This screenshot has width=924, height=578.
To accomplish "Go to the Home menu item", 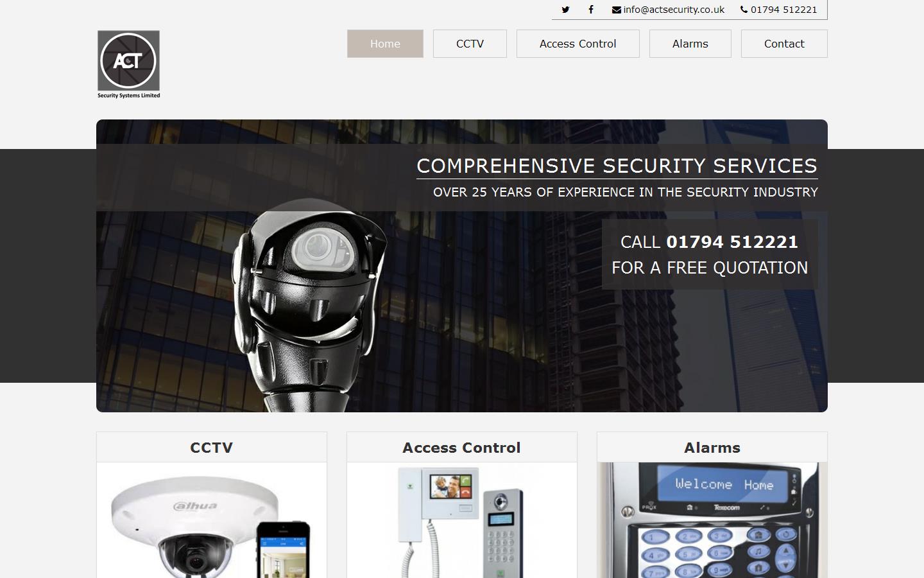I will click(x=385, y=44).
